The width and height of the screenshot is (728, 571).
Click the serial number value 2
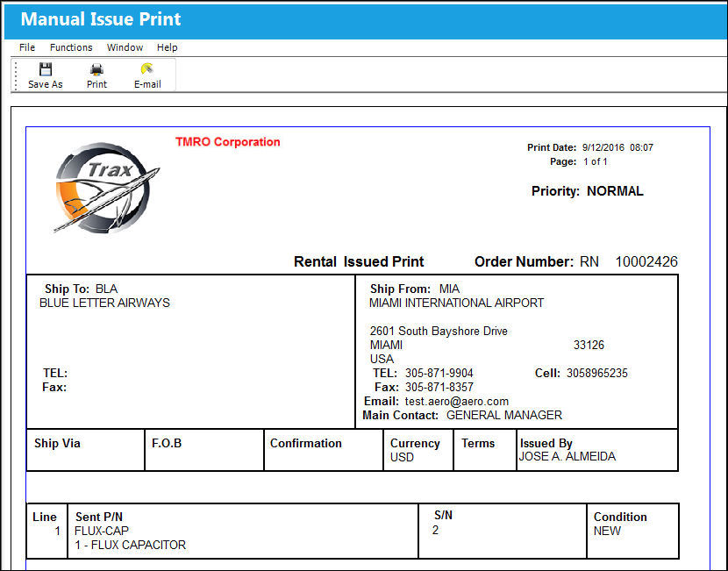tap(435, 530)
